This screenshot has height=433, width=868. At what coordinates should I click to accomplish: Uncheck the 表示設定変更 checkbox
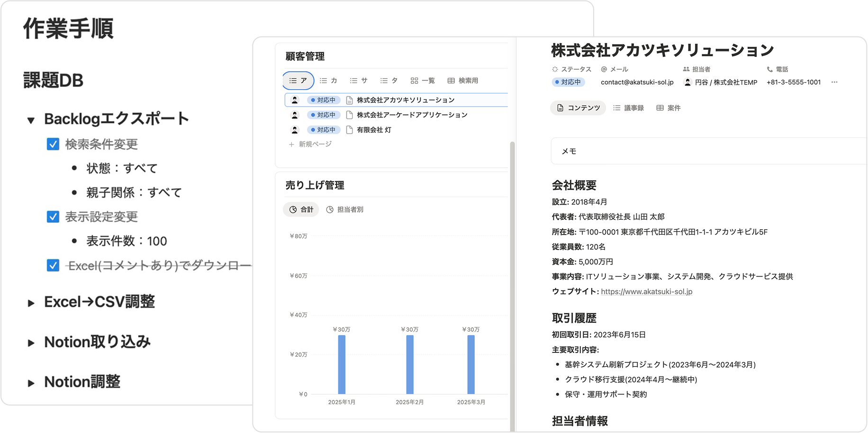pyautogui.click(x=53, y=217)
